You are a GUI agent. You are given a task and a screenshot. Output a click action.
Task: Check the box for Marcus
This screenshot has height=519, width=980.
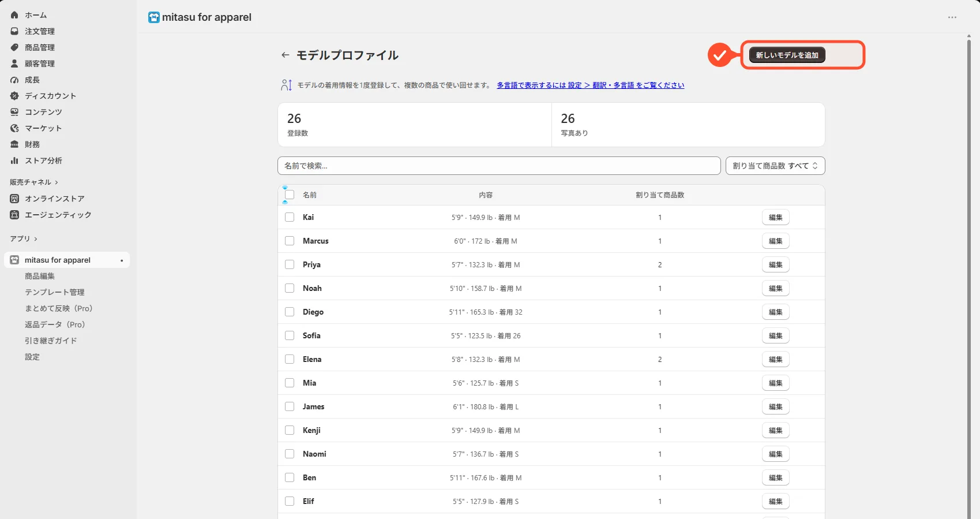click(x=290, y=241)
